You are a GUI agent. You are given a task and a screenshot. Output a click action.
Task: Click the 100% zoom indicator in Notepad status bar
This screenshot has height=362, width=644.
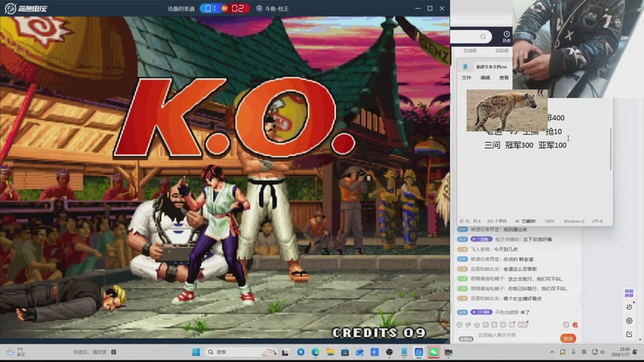(x=549, y=221)
